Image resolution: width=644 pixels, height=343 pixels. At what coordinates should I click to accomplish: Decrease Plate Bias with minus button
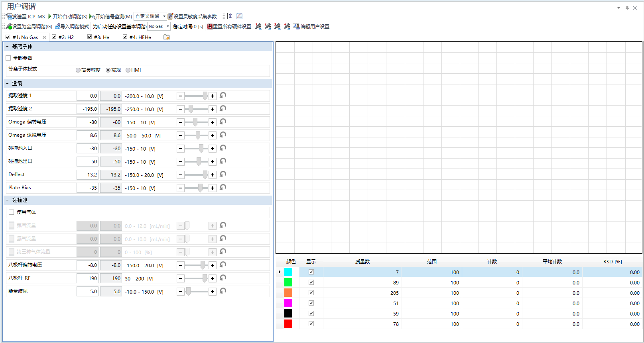(x=181, y=188)
